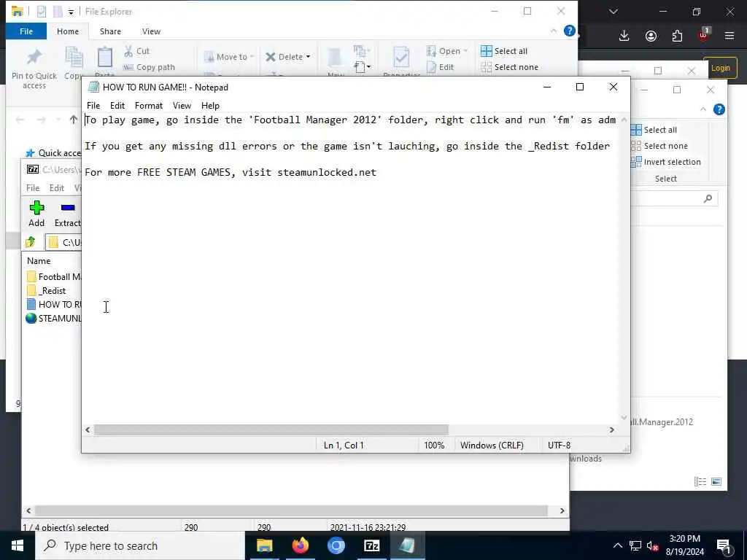Click browser account profile icon

tap(651, 36)
